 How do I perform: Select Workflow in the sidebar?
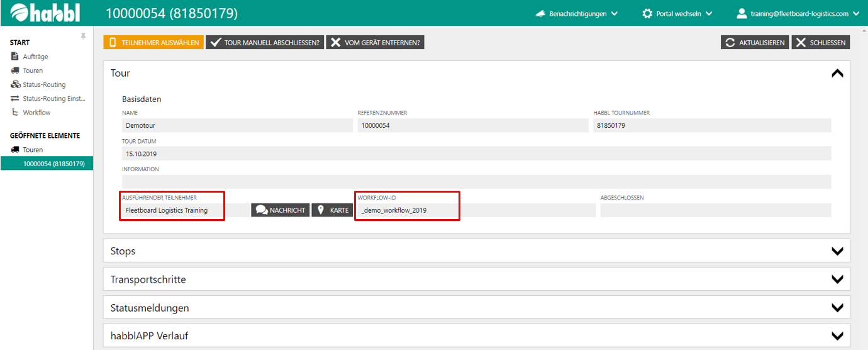[x=36, y=112]
